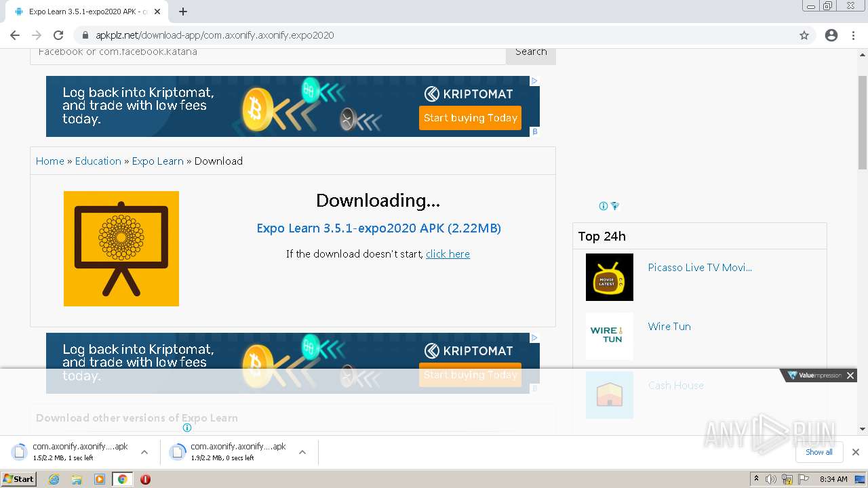
Task: Click the Wire Tun app thumbnail
Action: 610,336
